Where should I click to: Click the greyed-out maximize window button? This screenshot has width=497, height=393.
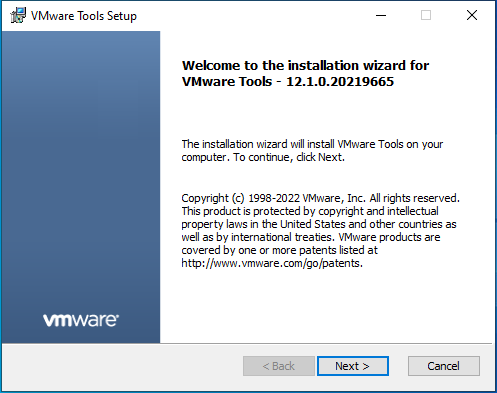click(x=426, y=15)
